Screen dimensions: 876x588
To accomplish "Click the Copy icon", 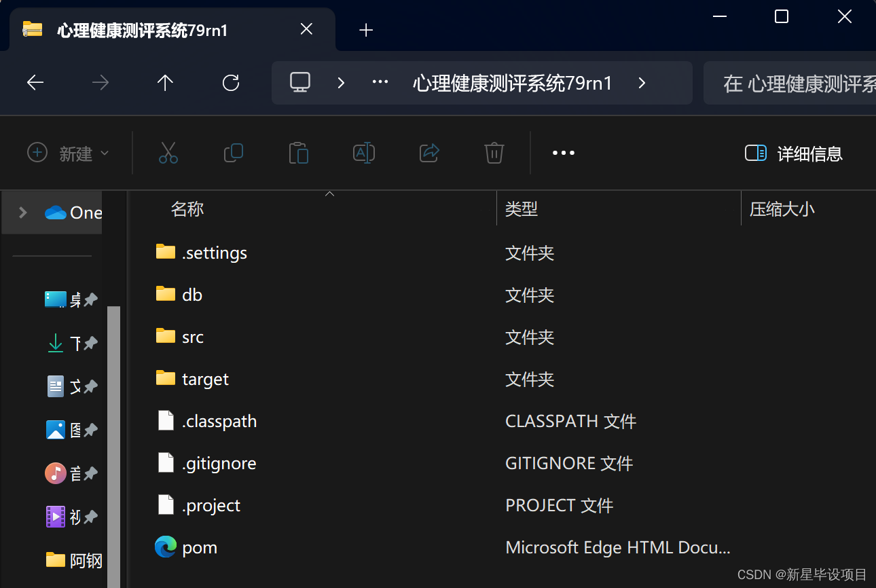I will 233,153.
